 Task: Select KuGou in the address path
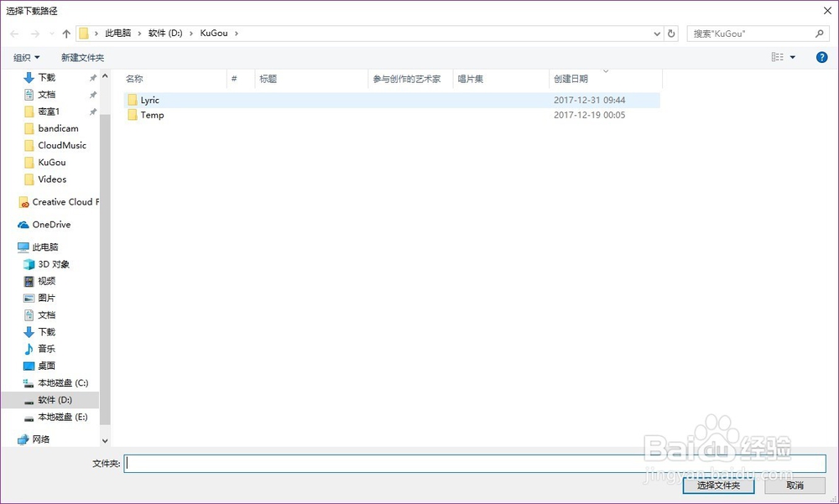pyautogui.click(x=214, y=34)
